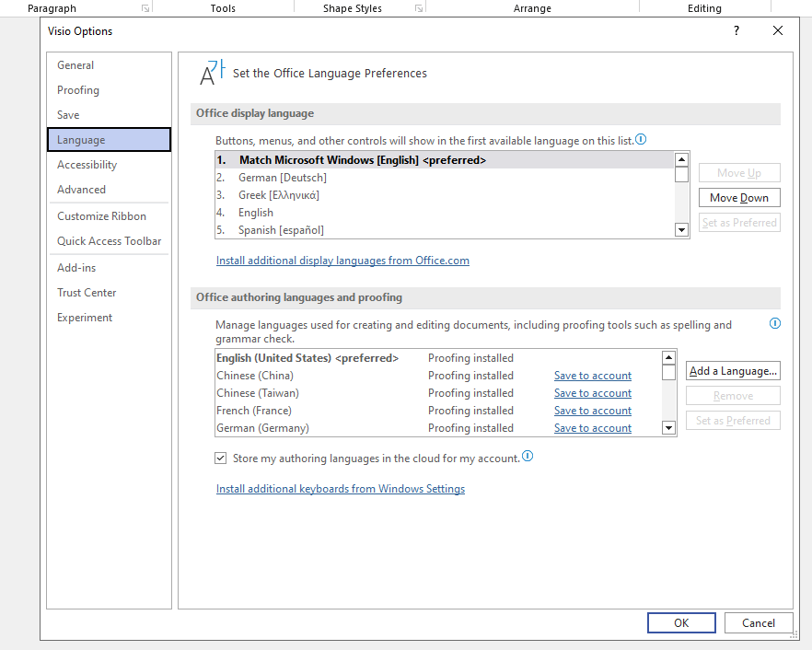Select German (Germany) authoring language row
The image size is (812, 650).
438,428
